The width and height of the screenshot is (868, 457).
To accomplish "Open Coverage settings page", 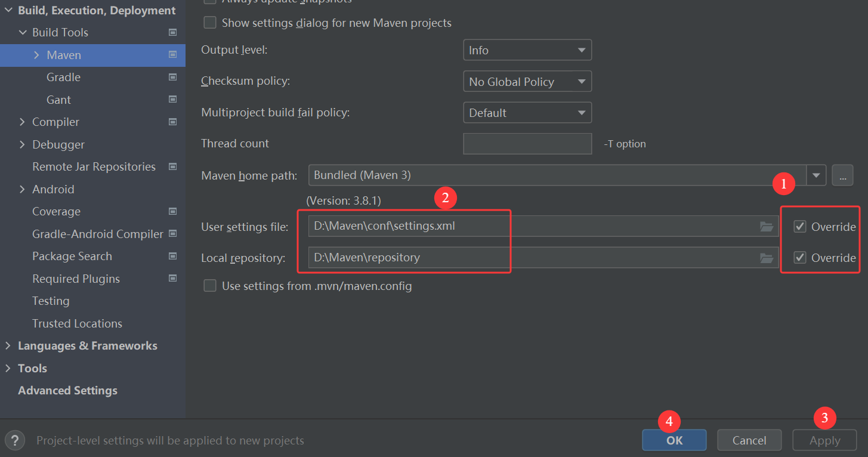I will [x=56, y=211].
